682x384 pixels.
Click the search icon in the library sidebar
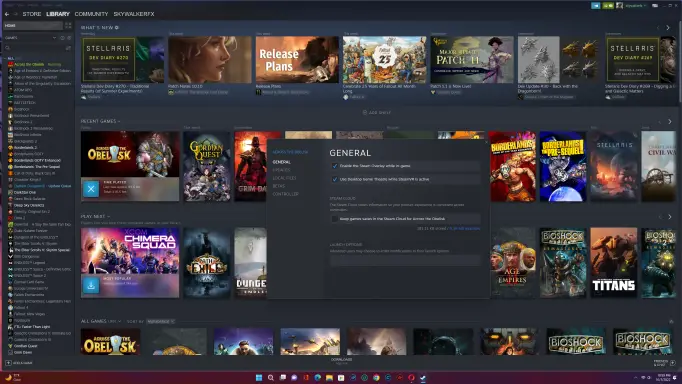pyautogui.click(x=8, y=48)
